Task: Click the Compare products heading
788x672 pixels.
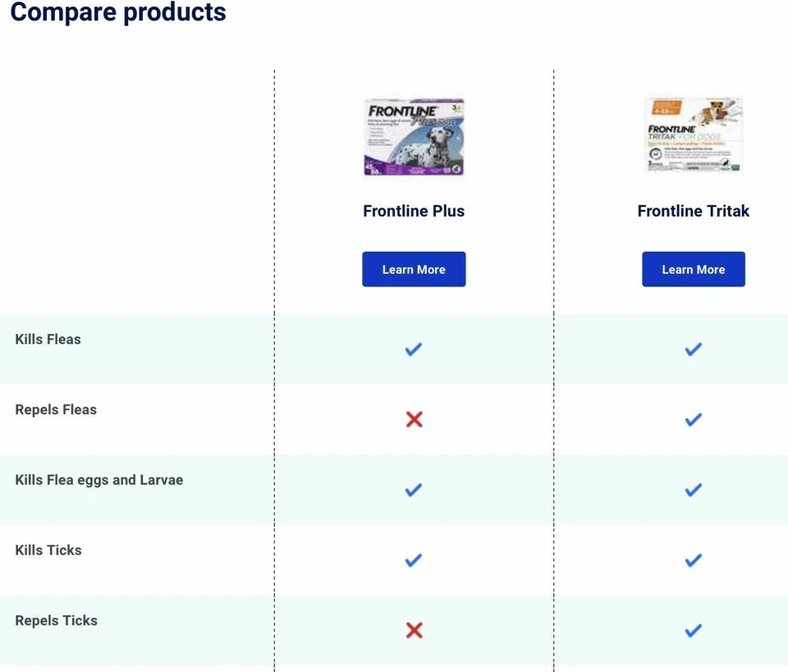Action: 117,12
